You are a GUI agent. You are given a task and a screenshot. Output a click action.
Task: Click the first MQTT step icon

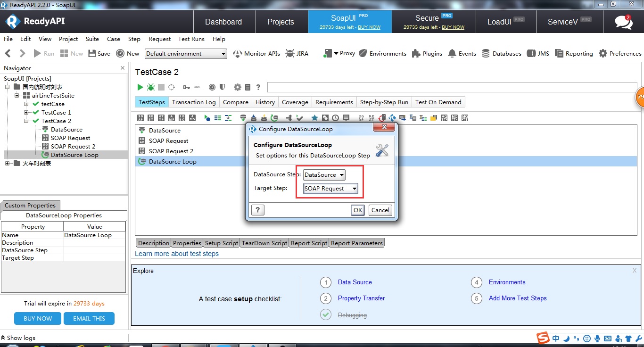click(444, 118)
